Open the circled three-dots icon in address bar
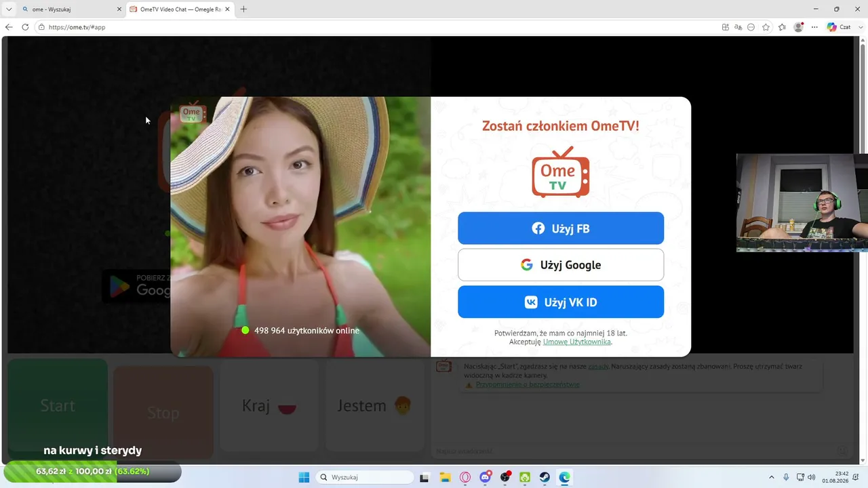 pyautogui.click(x=751, y=27)
